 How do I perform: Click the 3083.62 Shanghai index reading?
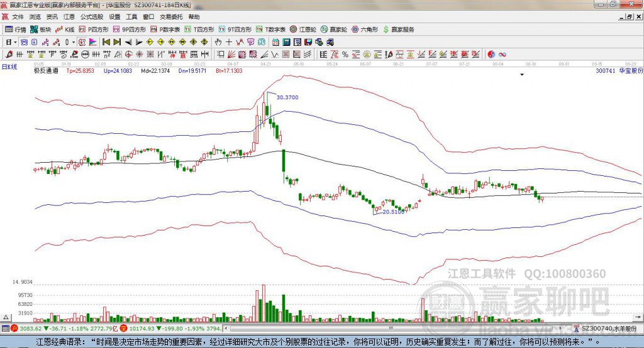31,329
